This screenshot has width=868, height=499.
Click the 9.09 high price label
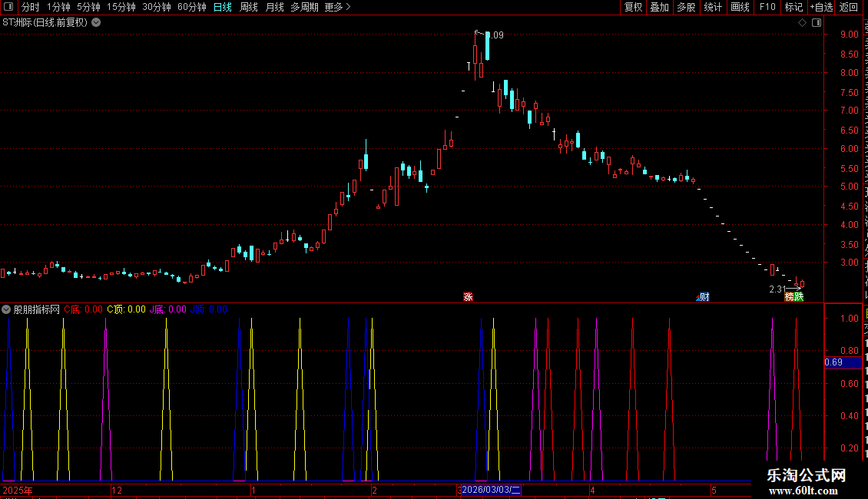click(496, 35)
